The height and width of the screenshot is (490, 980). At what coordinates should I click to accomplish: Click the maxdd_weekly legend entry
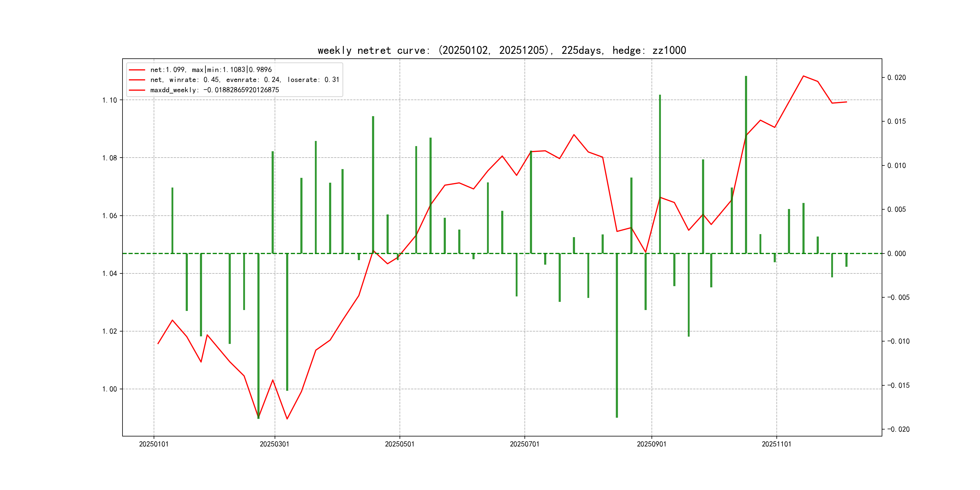coord(214,90)
